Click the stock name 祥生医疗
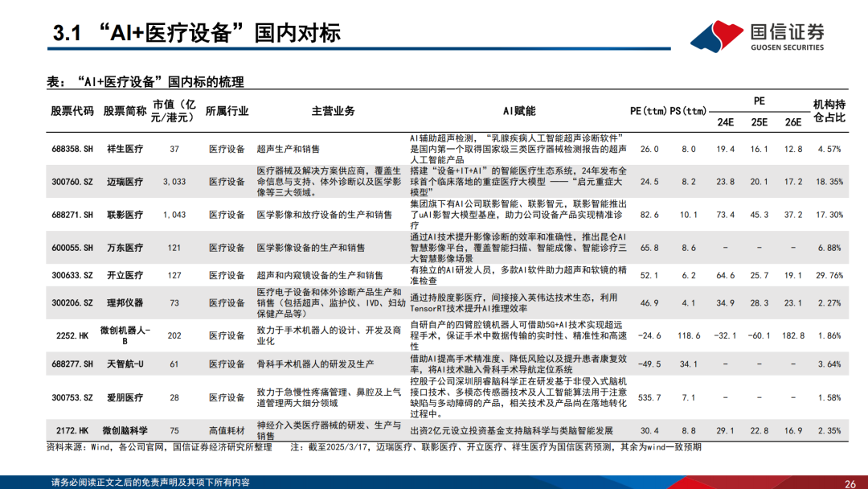 [x=125, y=149]
